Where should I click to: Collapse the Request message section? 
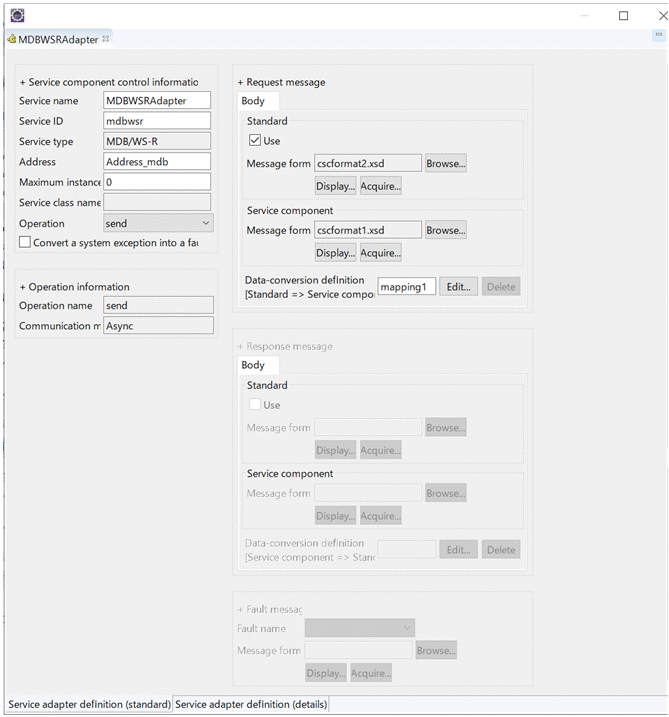(241, 83)
